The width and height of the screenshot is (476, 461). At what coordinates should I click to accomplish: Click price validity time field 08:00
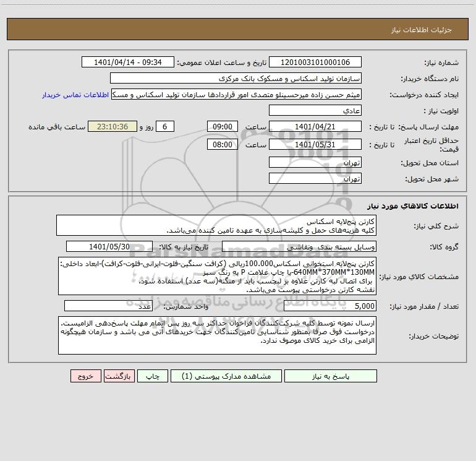(222, 145)
